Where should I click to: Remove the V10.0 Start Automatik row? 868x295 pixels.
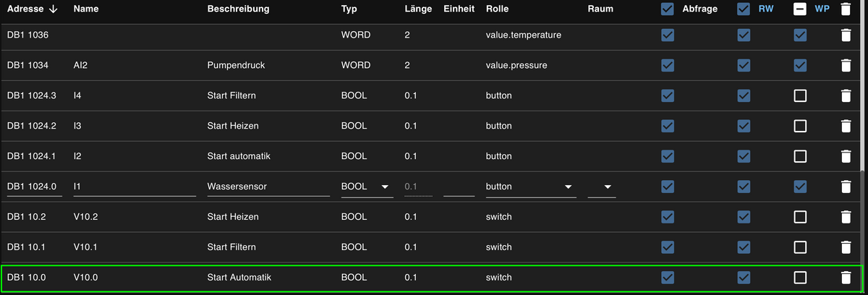pyautogui.click(x=845, y=277)
